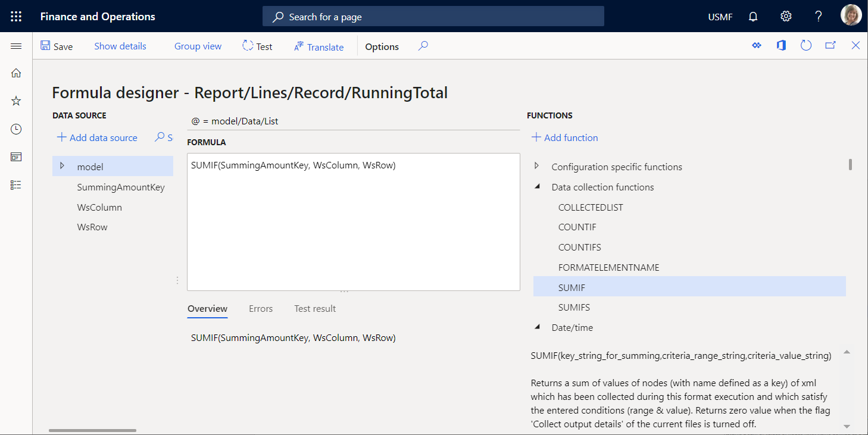Click the formula pane resize handle

click(x=344, y=292)
